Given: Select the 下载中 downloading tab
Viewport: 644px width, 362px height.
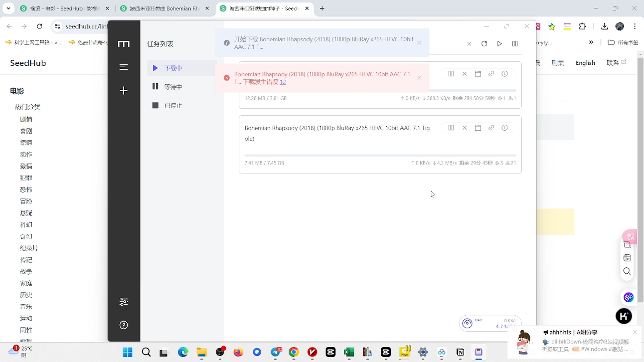Looking at the screenshot, I should (x=182, y=68).
